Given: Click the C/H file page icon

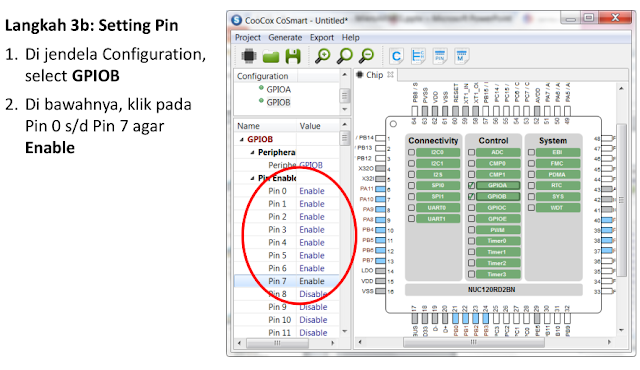Looking at the screenshot, I should tap(418, 56).
